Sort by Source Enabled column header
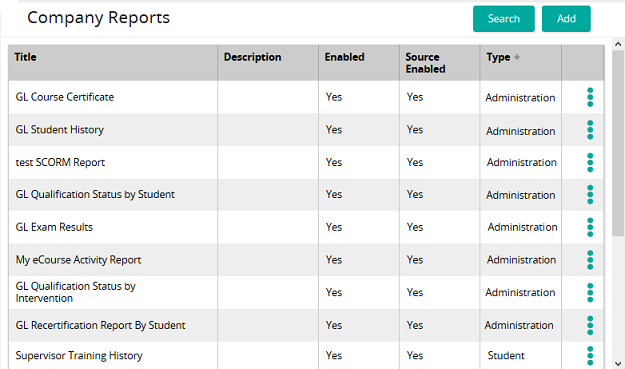The image size is (625, 369). point(425,63)
